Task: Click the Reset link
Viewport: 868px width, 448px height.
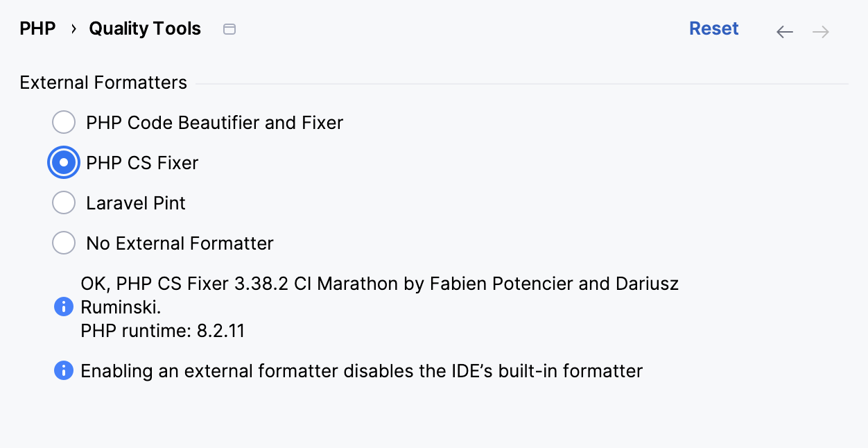Action: pyautogui.click(x=713, y=28)
